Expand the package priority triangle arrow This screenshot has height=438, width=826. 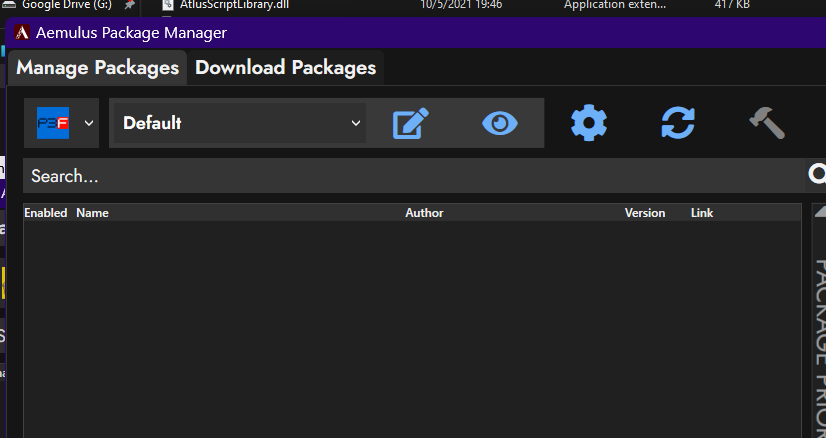[x=821, y=211]
